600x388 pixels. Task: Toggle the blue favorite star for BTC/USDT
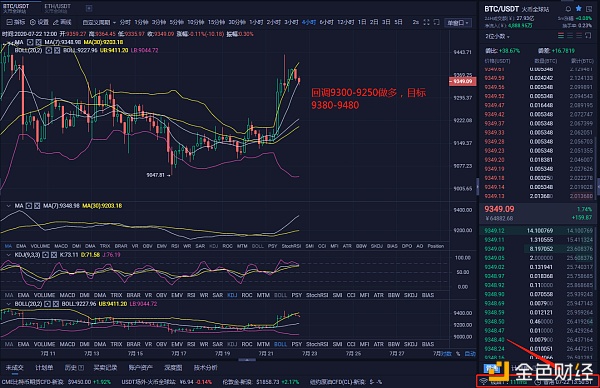click(x=579, y=8)
